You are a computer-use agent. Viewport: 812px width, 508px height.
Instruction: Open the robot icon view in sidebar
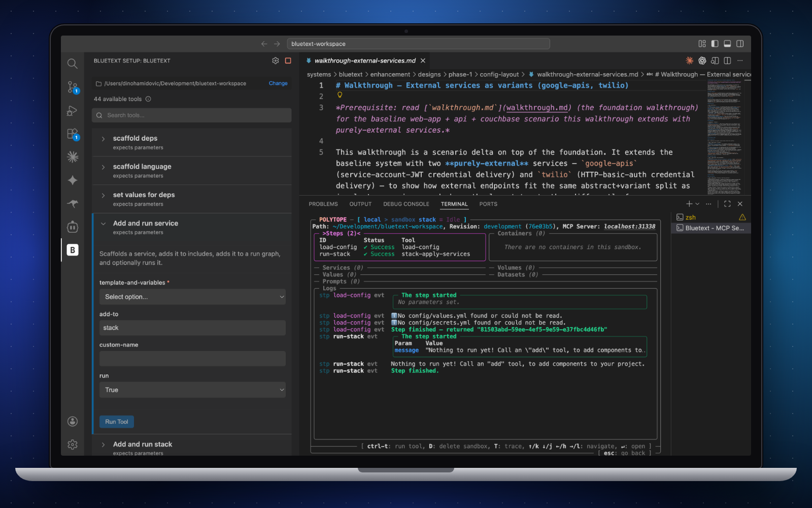click(73, 227)
